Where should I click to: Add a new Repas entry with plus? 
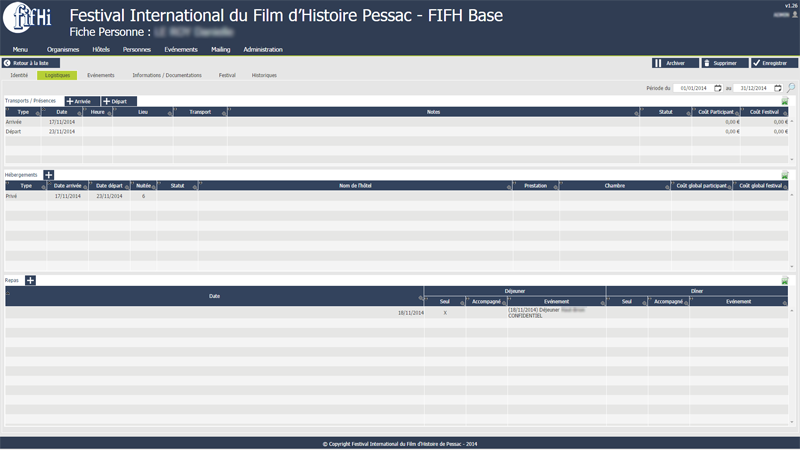30,280
